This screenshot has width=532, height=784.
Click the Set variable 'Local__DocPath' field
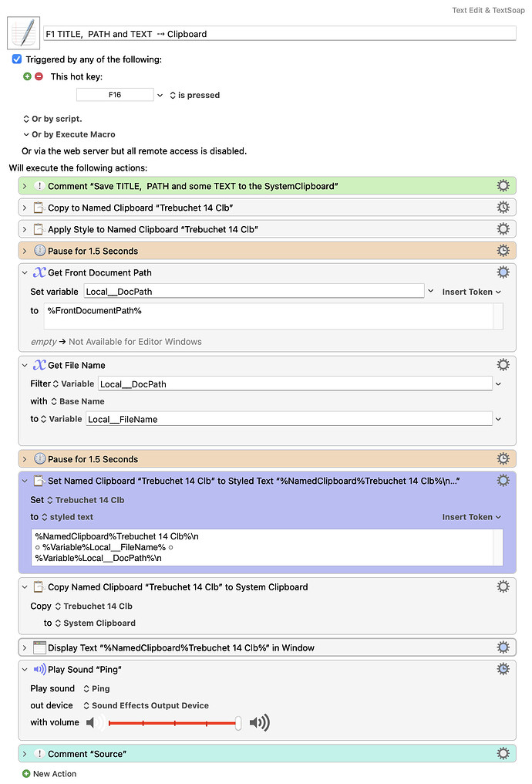(254, 291)
